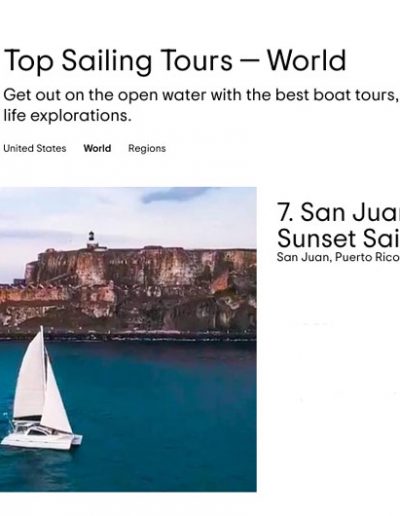Open the San Juan Sunset Sail title link
The height and width of the screenshot is (516, 400).
click(338, 225)
